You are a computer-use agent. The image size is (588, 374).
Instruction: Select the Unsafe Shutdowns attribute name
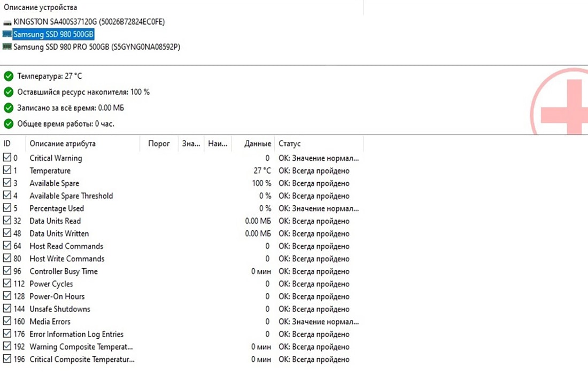click(60, 309)
